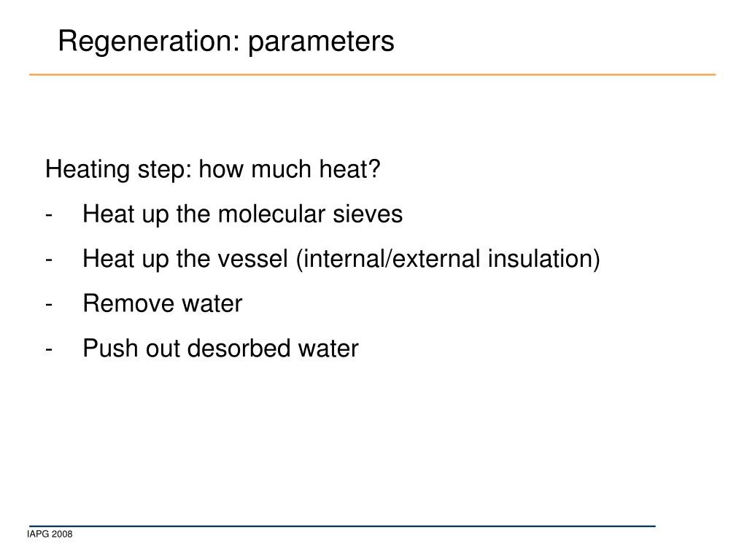Screen dimensions: 747x560
Task: Click the blue footer line
Action: tap(342, 526)
